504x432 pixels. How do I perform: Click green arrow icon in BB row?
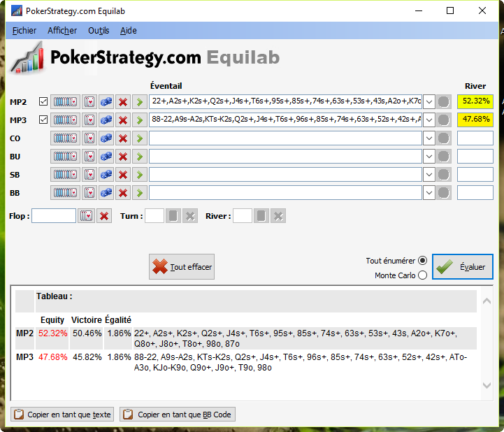click(140, 193)
